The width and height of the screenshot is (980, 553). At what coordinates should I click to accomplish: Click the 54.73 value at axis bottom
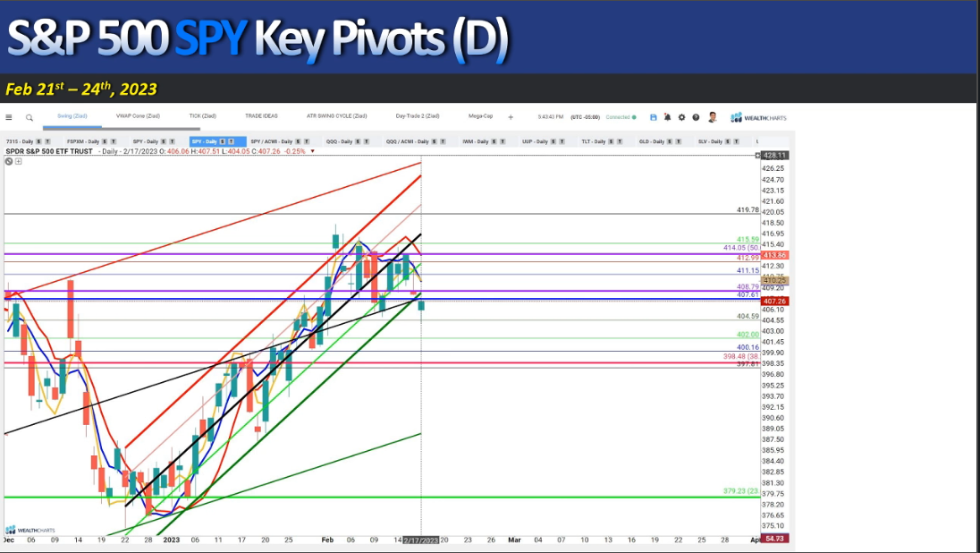774,539
